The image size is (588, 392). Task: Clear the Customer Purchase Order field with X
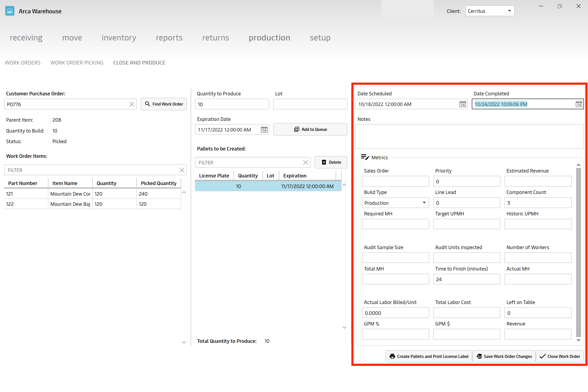pos(131,104)
